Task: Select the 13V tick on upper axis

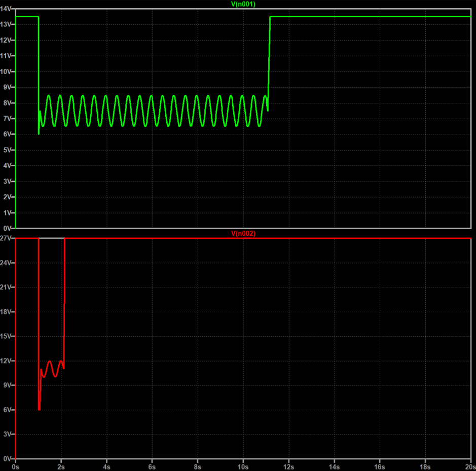Action: (x=6, y=25)
